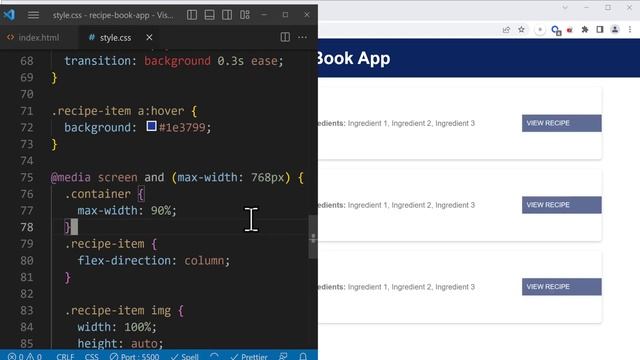Screen dimensions: 640x360
Task: Switch to the index.html tab
Action: coord(33,38)
